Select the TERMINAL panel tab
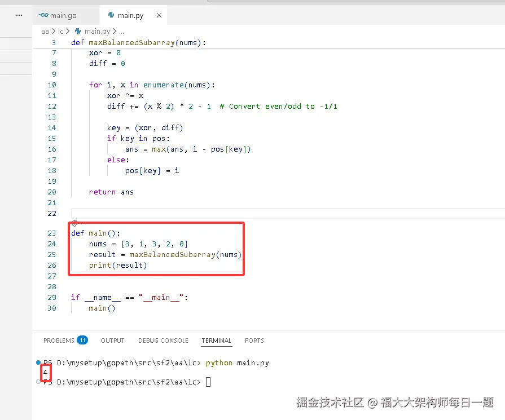The height and width of the screenshot is (420, 505). click(x=217, y=341)
